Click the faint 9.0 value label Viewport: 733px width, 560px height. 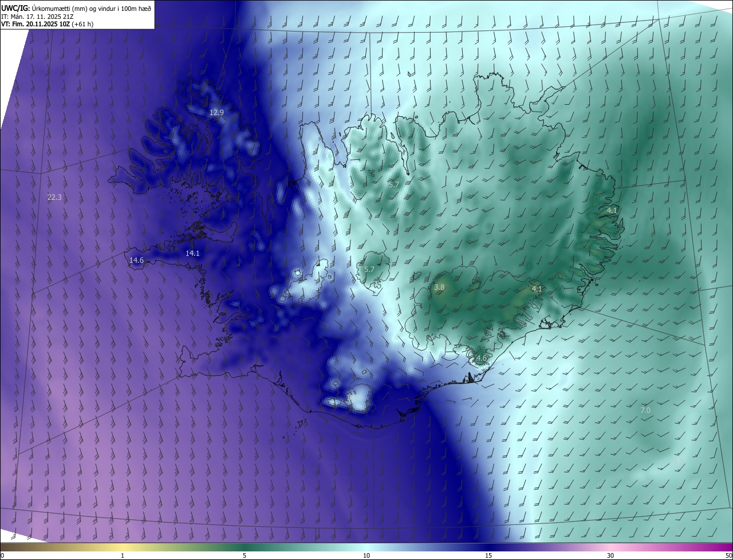click(x=678, y=462)
